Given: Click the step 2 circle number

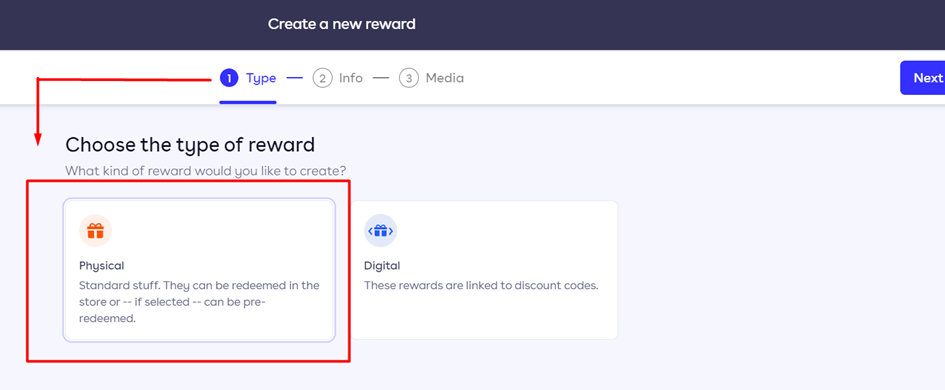Looking at the screenshot, I should pos(322,78).
